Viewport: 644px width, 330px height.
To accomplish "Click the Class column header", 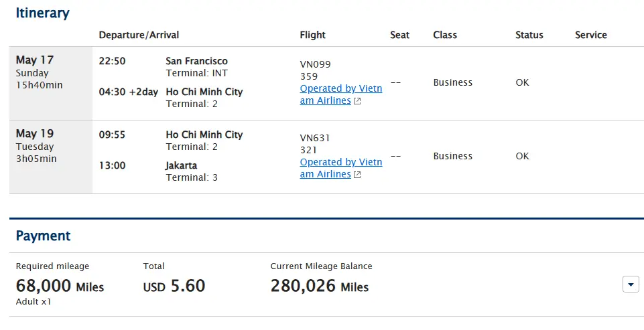I will click(x=445, y=35).
